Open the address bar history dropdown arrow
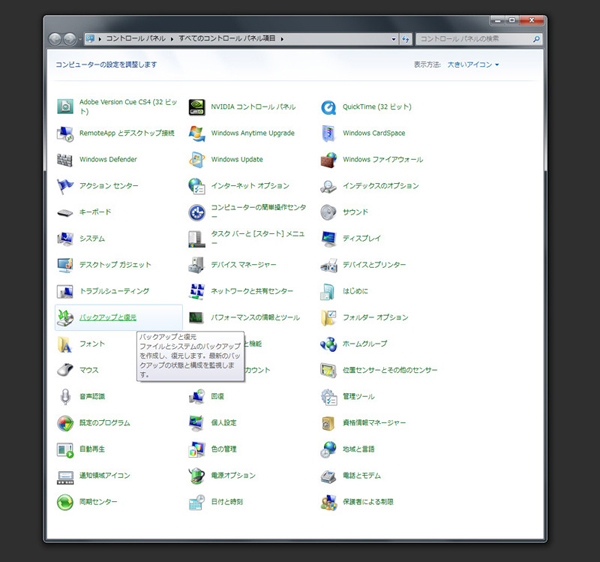The width and height of the screenshot is (600, 562). pos(393,39)
